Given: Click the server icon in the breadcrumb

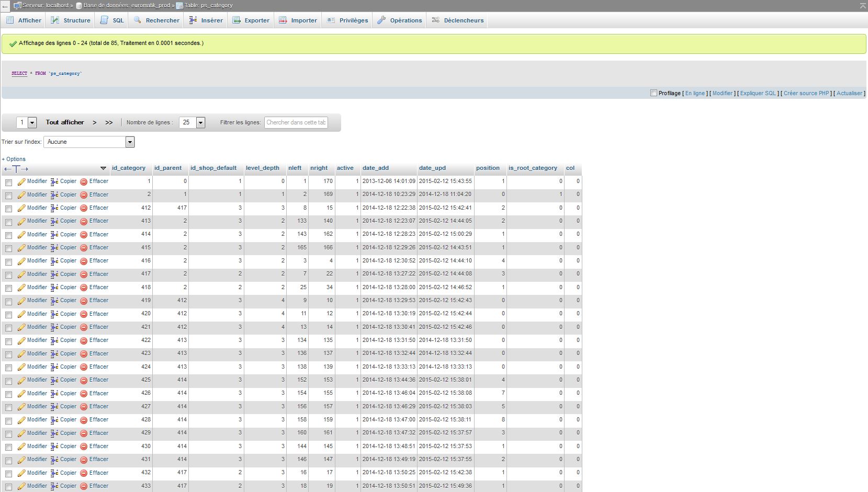Looking at the screenshot, I should click(x=17, y=5).
